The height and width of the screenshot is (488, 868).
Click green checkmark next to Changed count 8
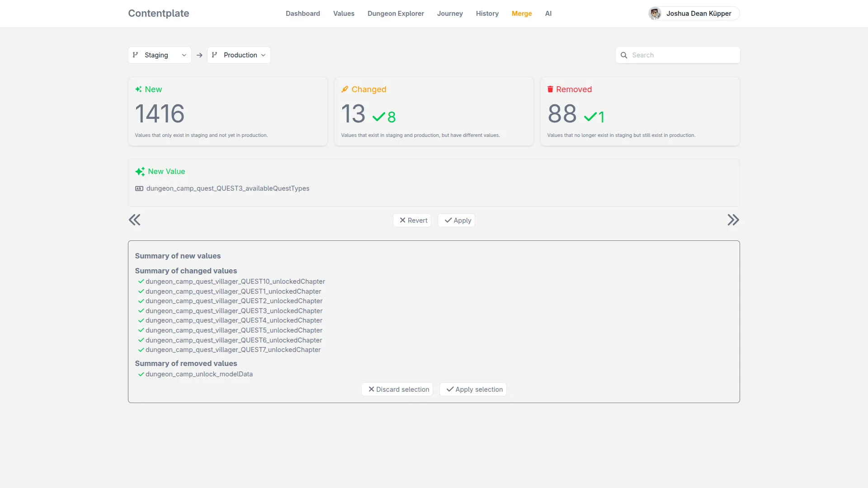click(x=379, y=117)
